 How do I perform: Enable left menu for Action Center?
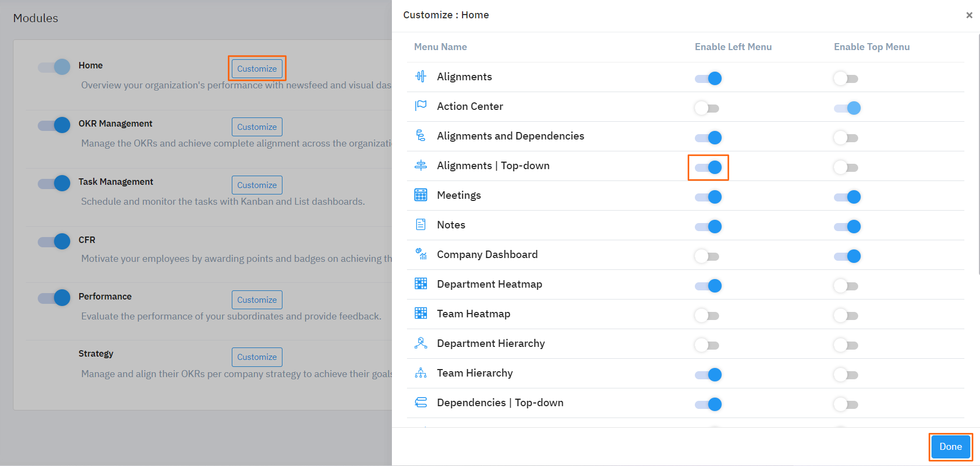(x=707, y=108)
